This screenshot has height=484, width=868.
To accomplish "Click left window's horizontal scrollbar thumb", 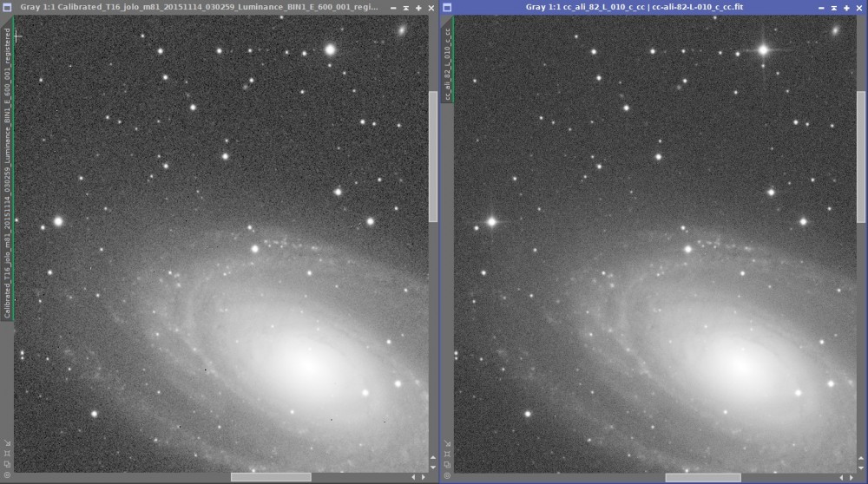I will tap(271, 477).
